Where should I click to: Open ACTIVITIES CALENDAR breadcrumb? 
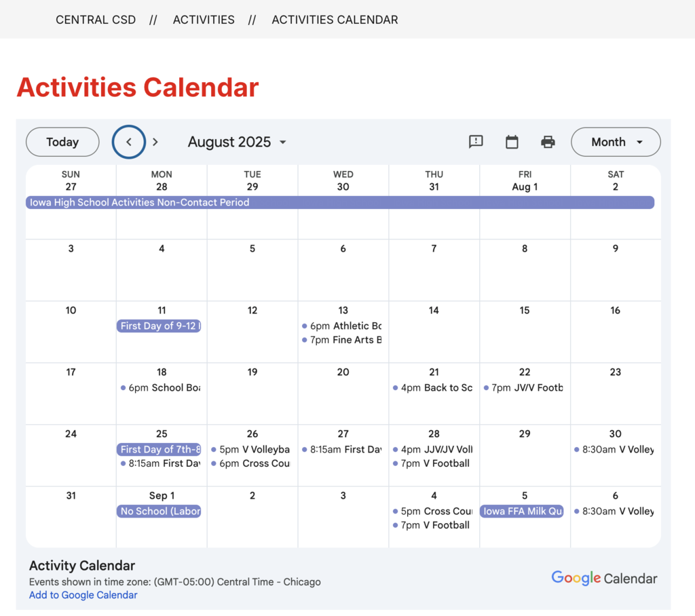point(335,20)
